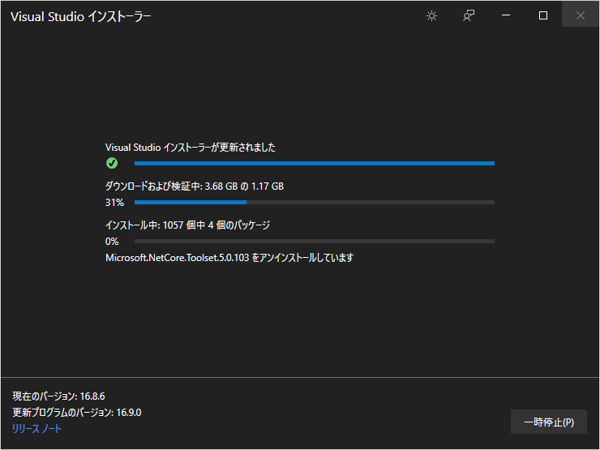Close the Visual Studio Installer window
Viewport: 600px width, 450px height.
point(580,16)
